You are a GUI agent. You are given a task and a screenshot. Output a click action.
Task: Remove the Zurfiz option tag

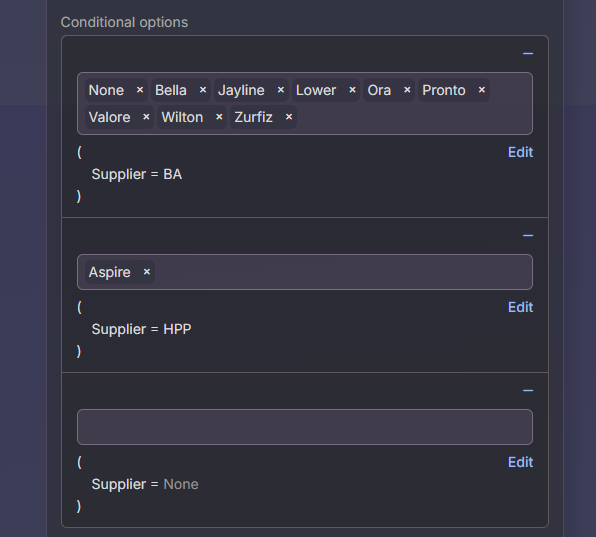coord(289,117)
